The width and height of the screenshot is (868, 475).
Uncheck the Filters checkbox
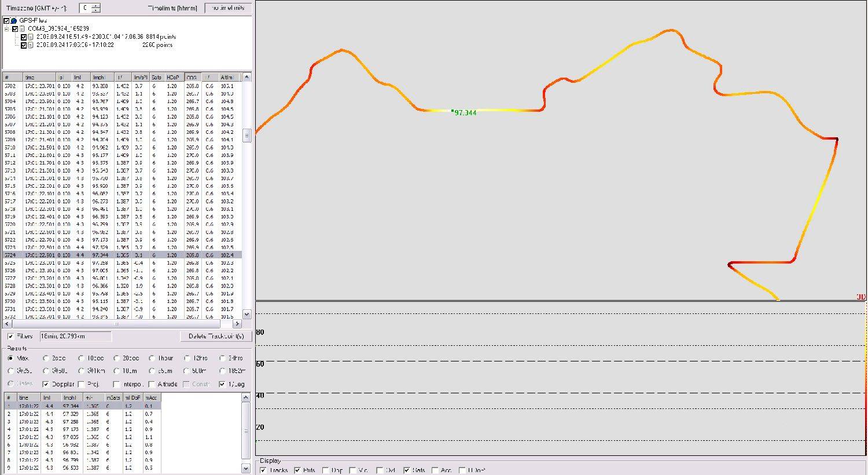[x=11, y=337]
